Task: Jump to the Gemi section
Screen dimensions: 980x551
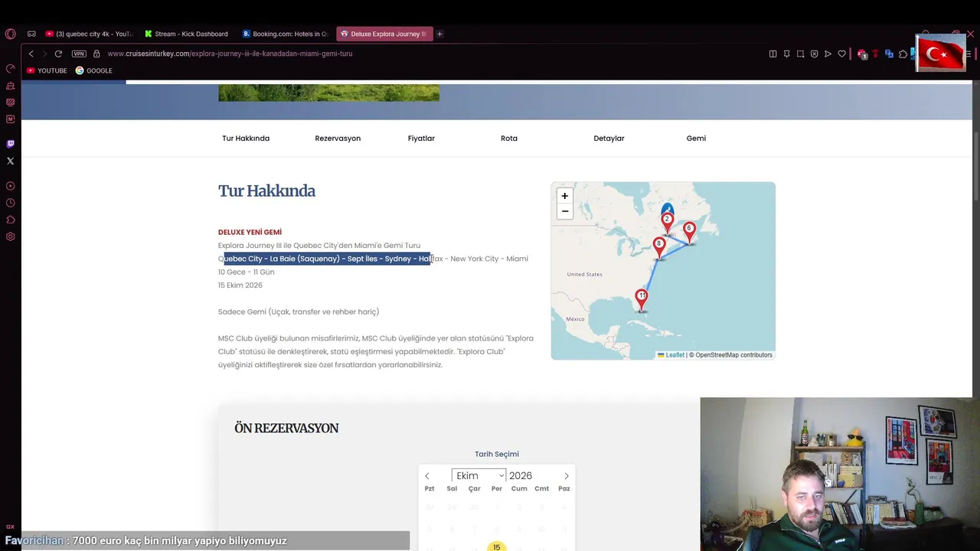Action: click(696, 139)
